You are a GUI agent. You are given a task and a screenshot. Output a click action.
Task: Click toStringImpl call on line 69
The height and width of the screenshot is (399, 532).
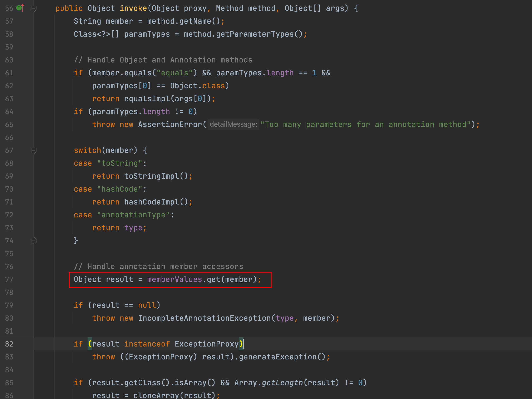(152, 176)
